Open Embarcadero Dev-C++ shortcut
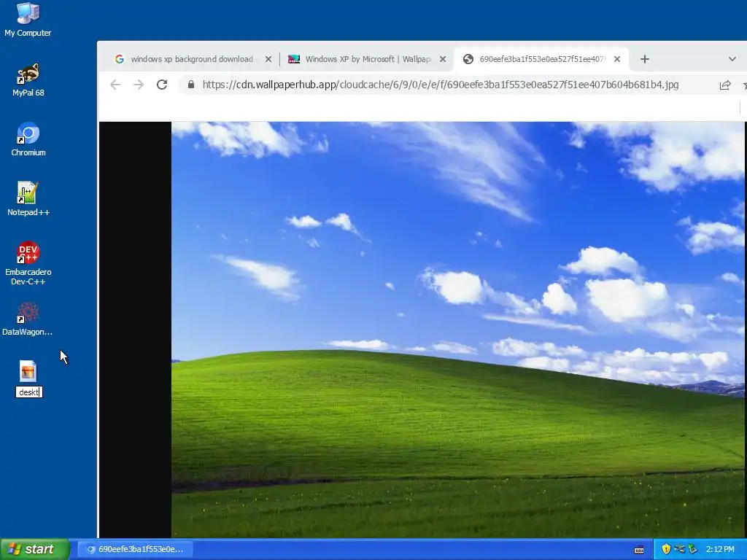 pos(28,263)
